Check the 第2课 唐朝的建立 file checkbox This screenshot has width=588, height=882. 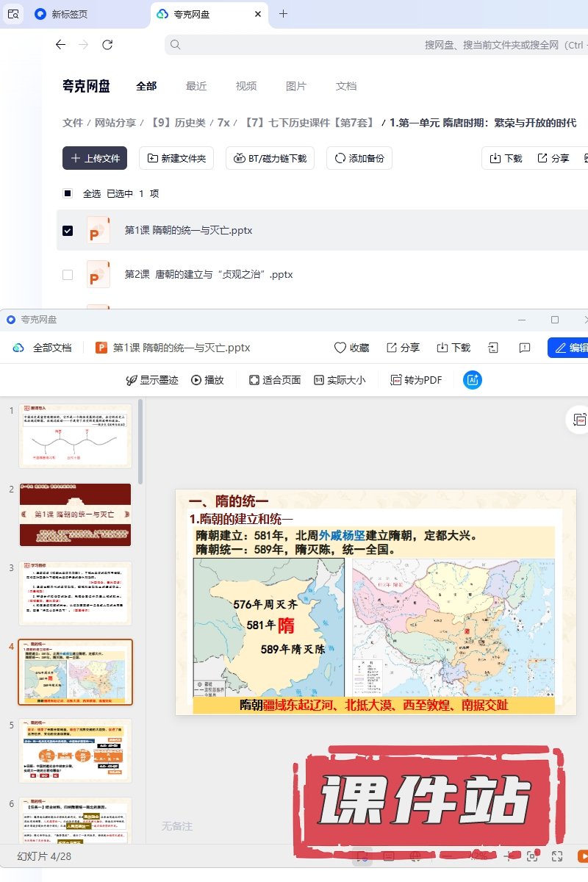coord(68,275)
